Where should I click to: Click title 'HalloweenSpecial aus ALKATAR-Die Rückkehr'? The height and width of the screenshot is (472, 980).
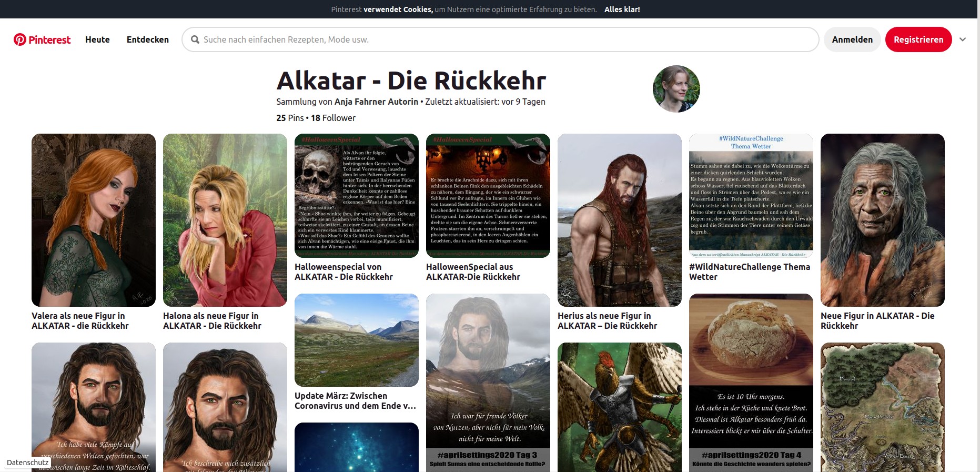pos(473,272)
